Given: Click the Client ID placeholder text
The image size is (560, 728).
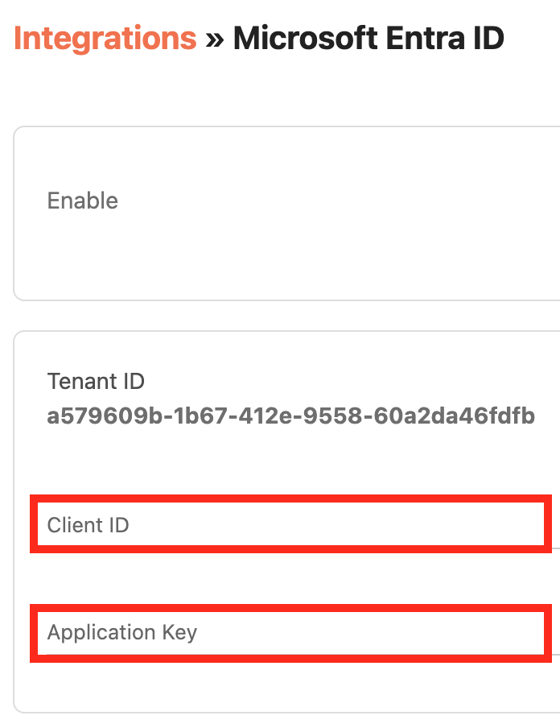Looking at the screenshot, I should click(x=89, y=525).
